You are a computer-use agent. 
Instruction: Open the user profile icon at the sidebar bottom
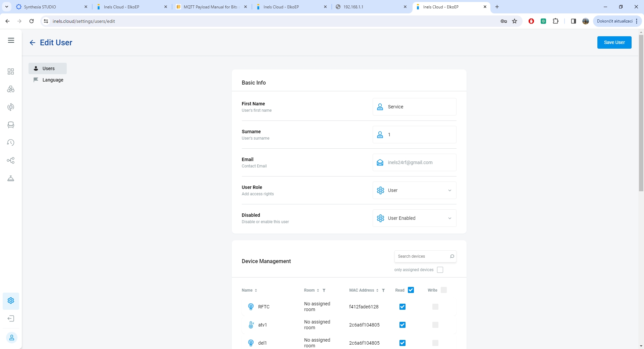[11, 338]
